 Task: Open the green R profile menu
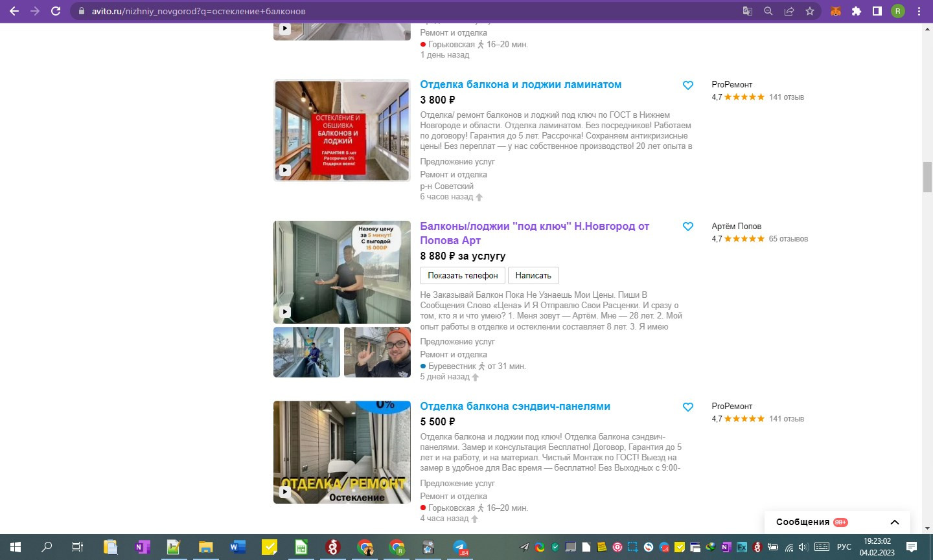(898, 11)
